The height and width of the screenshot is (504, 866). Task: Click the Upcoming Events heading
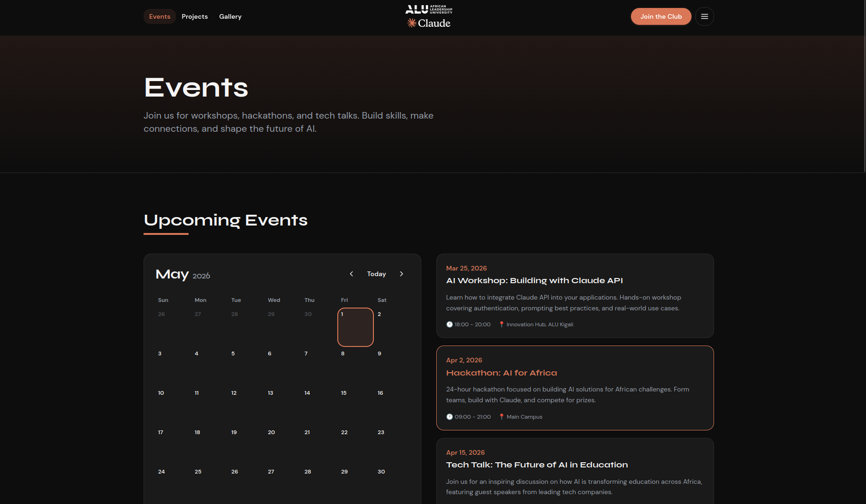pyautogui.click(x=226, y=220)
